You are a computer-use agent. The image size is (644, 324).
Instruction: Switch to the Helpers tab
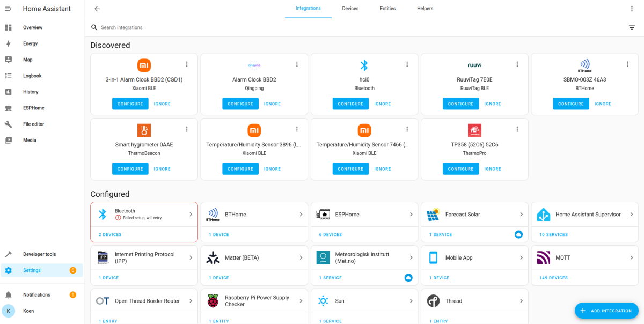click(x=425, y=9)
